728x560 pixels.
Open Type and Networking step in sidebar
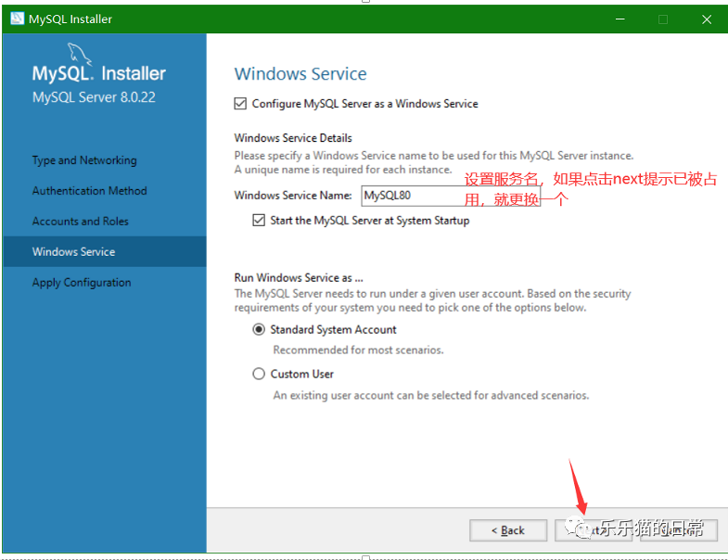tap(84, 160)
